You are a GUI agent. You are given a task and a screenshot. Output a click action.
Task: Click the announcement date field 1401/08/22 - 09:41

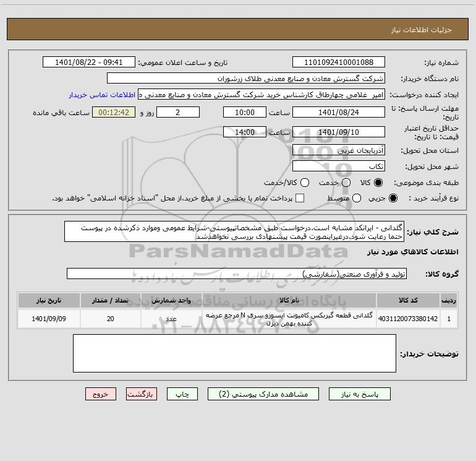click(x=88, y=62)
